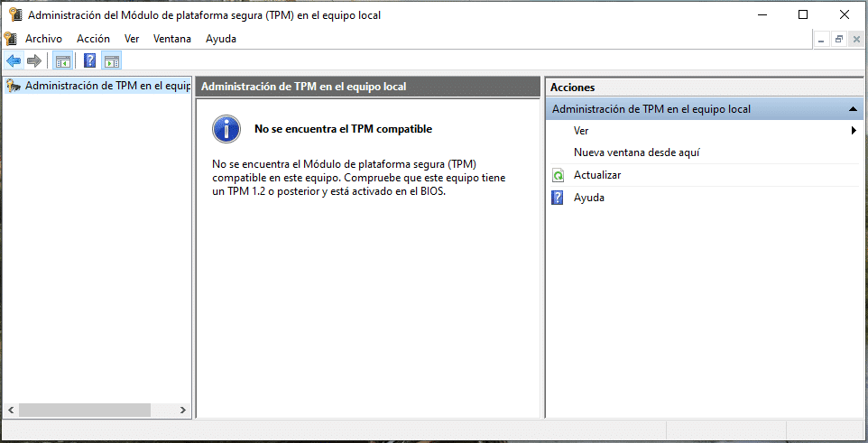Open the Acción menu
This screenshot has height=443, width=868.
click(93, 39)
